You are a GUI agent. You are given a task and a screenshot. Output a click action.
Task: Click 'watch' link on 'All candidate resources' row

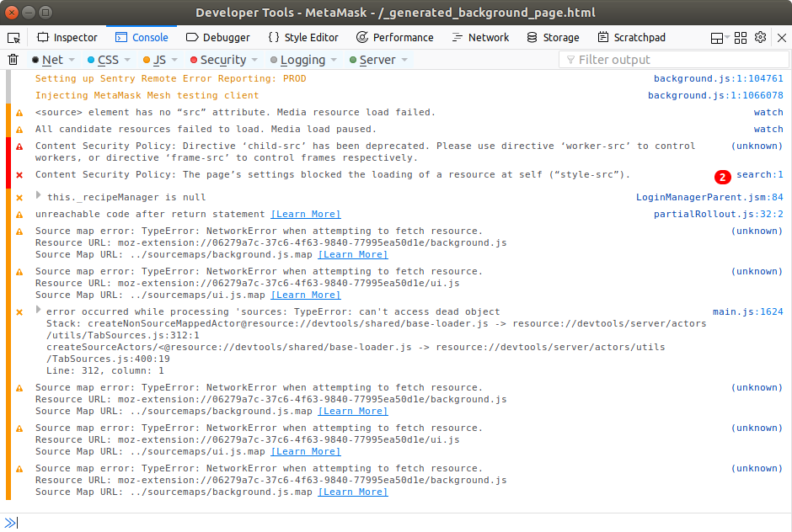point(768,130)
